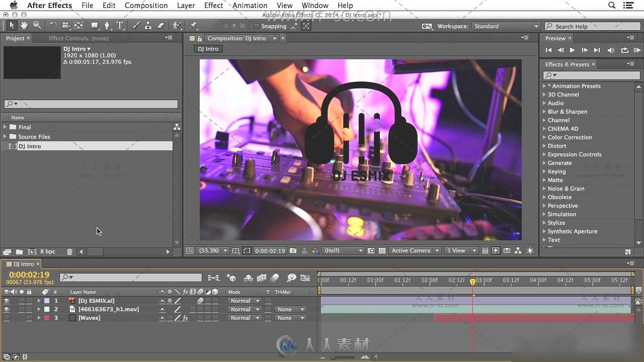Image resolution: width=644 pixels, height=362 pixels.
Task: Open the Apple menu
Action: 14,6
